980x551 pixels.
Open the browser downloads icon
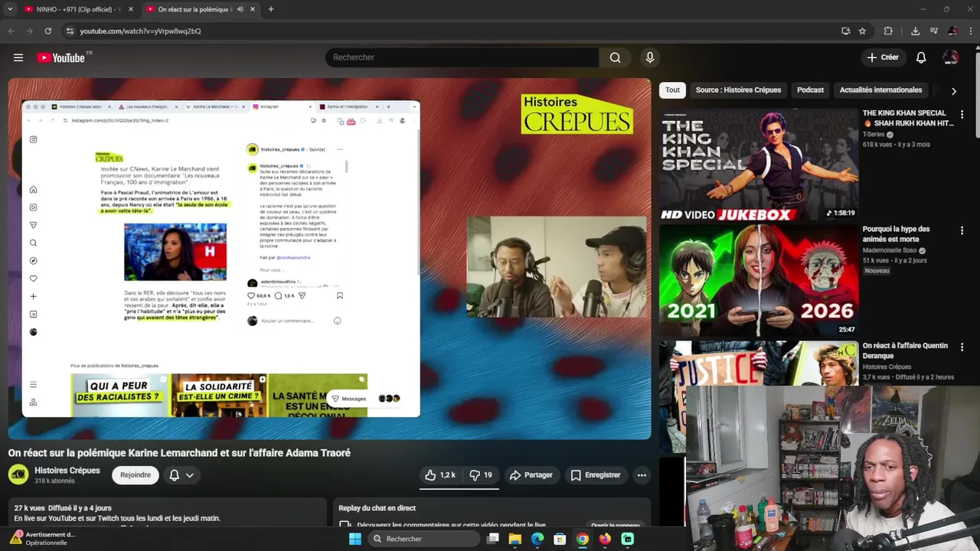[x=915, y=31]
